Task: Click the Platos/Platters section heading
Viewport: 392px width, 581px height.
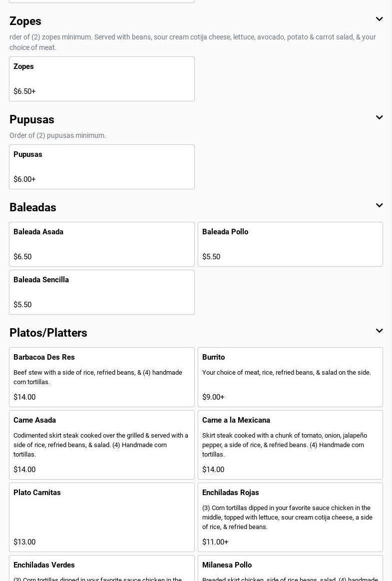Action: (48, 333)
